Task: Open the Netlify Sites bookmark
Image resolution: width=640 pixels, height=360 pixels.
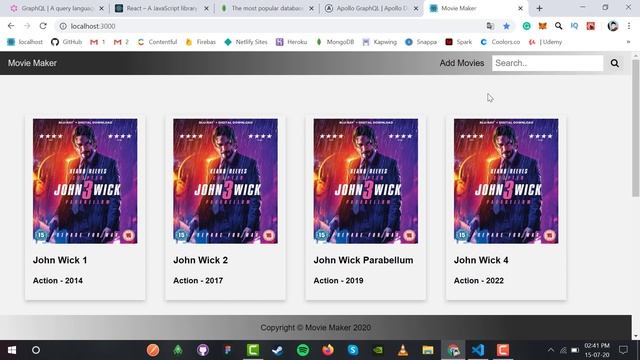Action: point(246,42)
